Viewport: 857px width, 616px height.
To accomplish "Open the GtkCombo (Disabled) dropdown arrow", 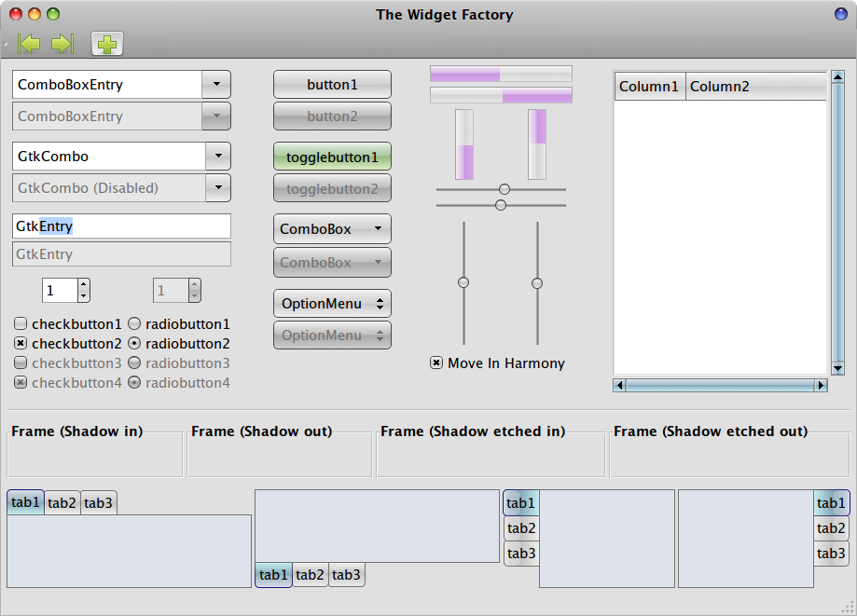I will (x=218, y=188).
